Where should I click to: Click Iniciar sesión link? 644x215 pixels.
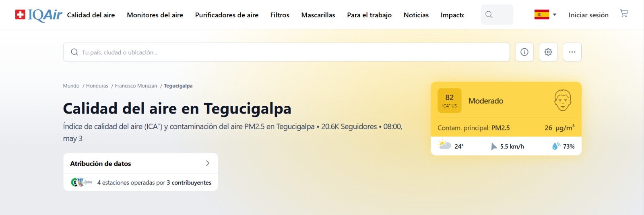(588, 15)
